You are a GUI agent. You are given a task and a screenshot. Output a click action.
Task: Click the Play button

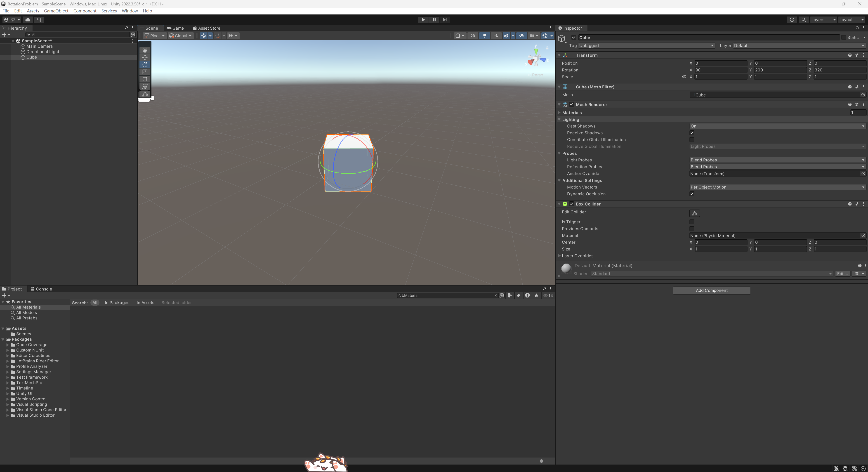coord(423,19)
